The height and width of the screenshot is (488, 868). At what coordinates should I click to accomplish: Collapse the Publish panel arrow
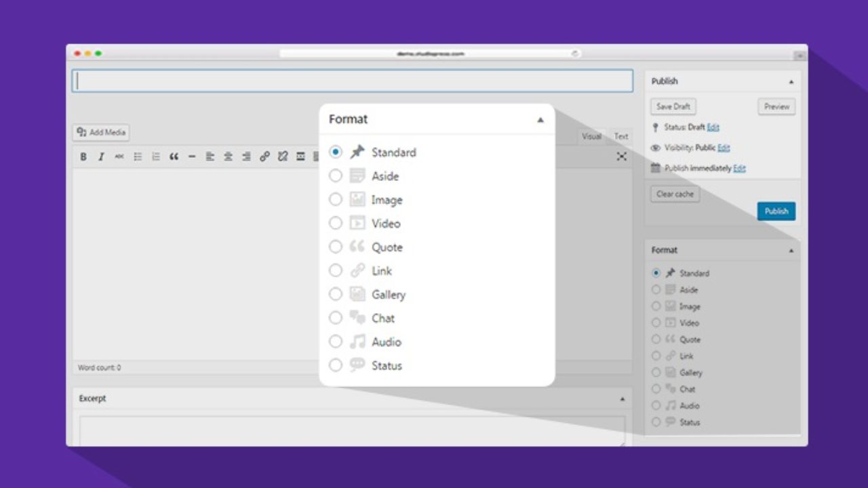tap(791, 81)
